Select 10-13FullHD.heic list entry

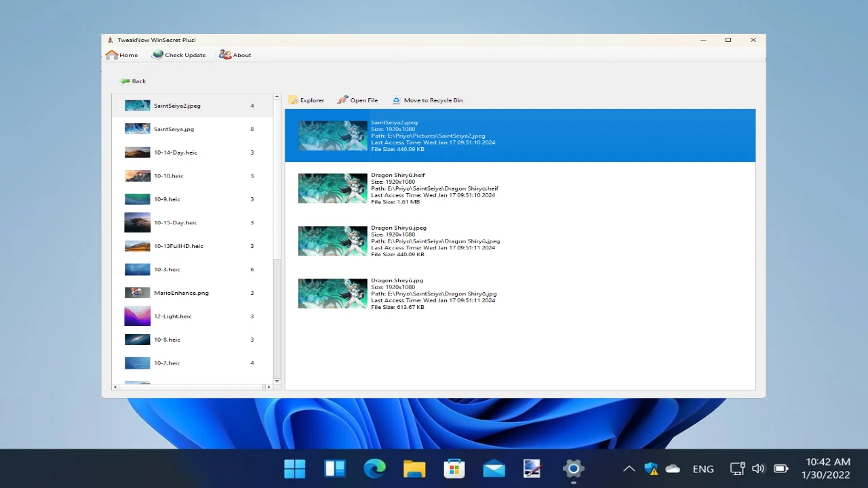(x=193, y=246)
